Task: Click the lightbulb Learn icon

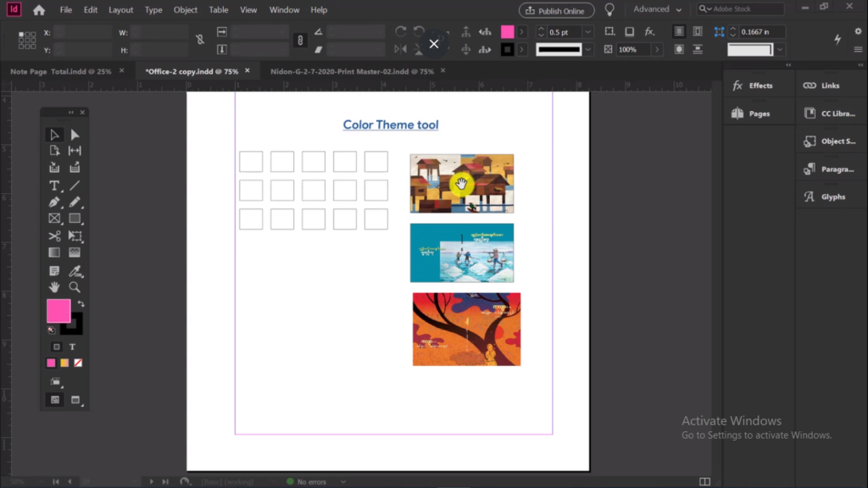Action: click(x=609, y=10)
